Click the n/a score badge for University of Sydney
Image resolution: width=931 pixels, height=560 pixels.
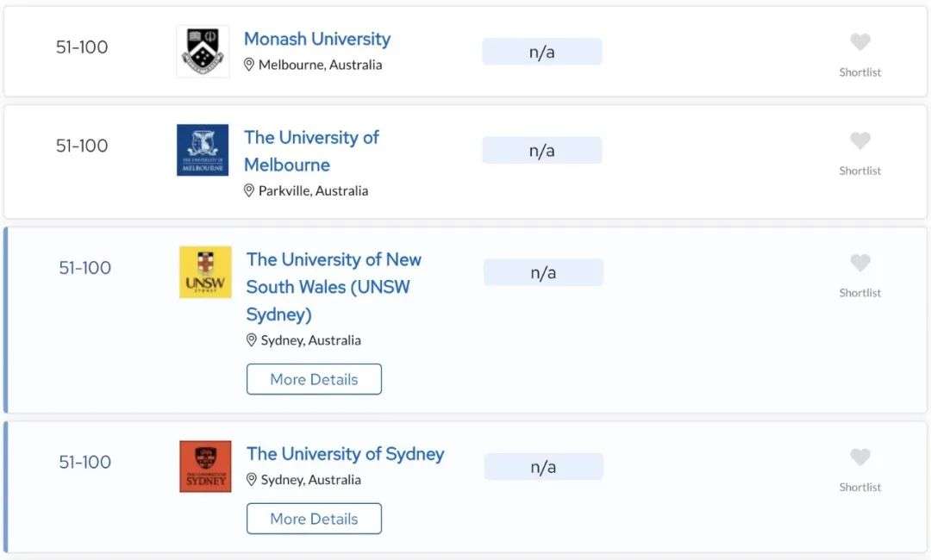click(x=544, y=467)
